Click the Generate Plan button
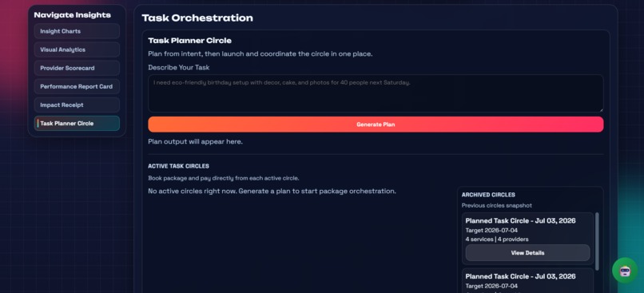This screenshot has width=644, height=293. [x=376, y=125]
